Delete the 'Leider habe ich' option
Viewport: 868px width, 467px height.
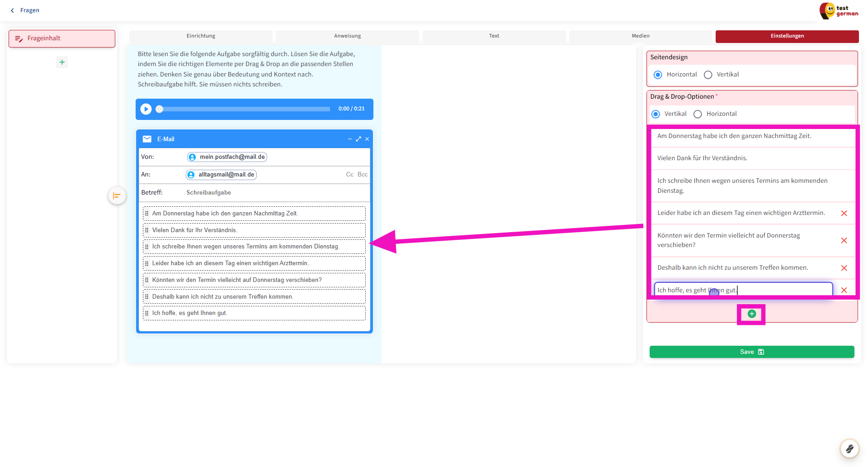[844, 213]
